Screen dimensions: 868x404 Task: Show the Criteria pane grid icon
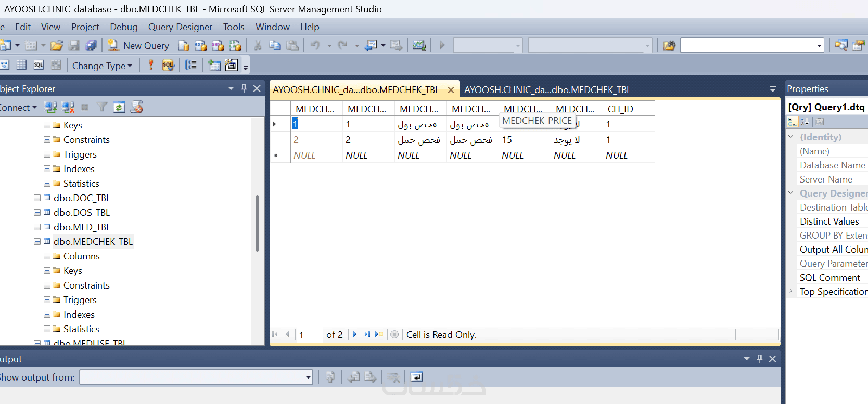tap(22, 65)
